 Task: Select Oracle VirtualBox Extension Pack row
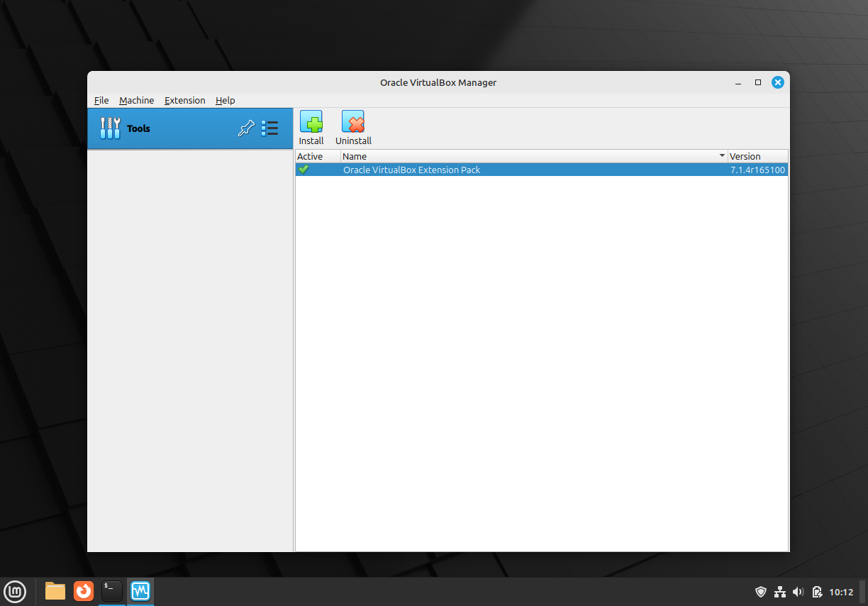tap(542, 170)
